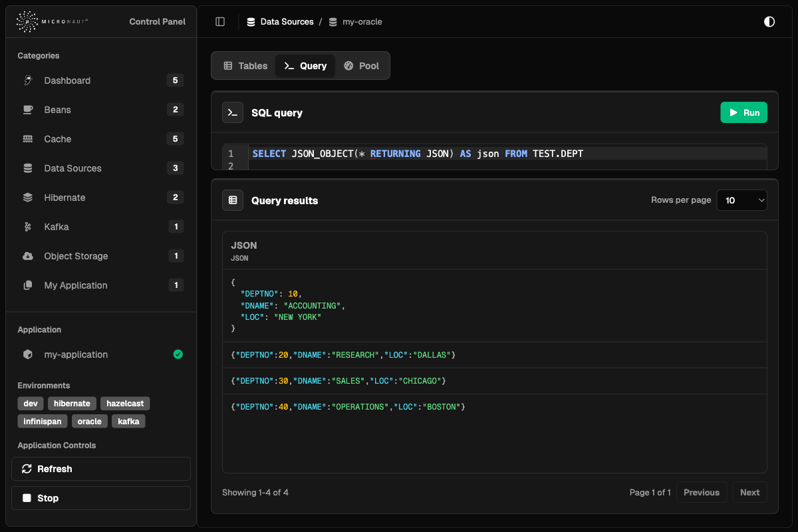798x532 pixels.
Task: Click the SQL query terminal icon
Action: tap(233, 112)
